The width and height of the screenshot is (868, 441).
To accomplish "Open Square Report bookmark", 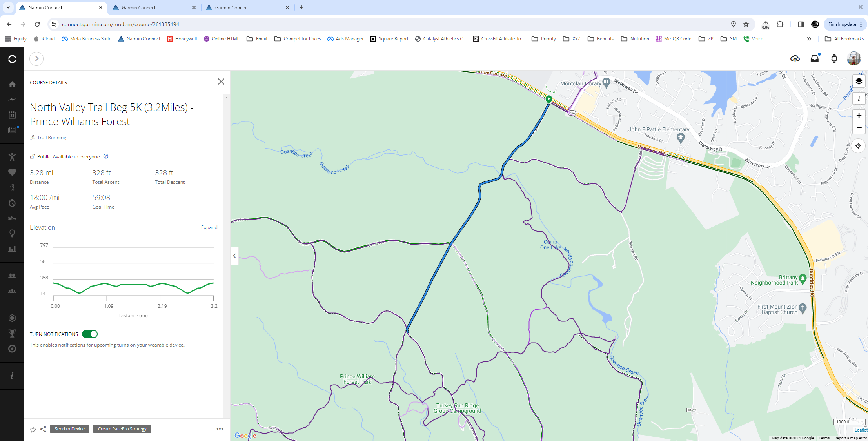I will click(x=389, y=39).
